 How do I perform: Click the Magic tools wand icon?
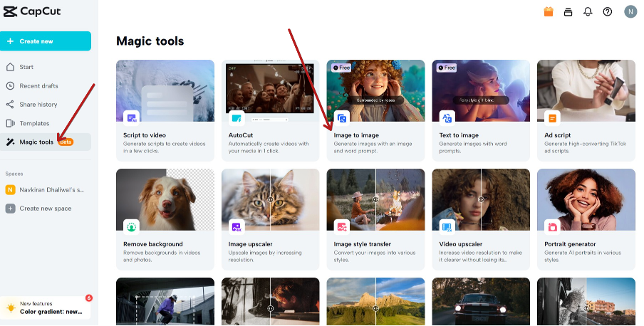click(10, 142)
